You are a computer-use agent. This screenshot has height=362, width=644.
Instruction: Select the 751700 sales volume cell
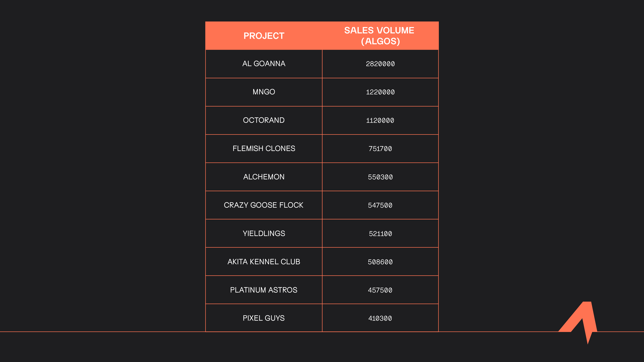click(380, 149)
